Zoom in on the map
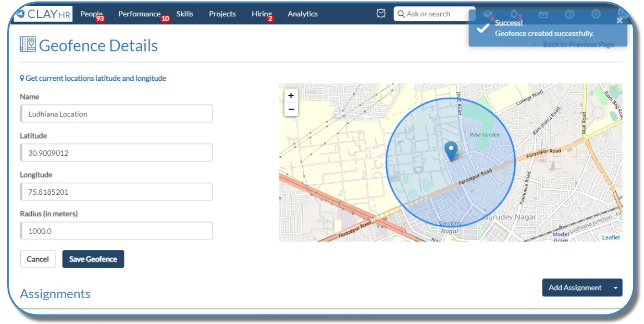The width and height of the screenshot is (644, 324). point(291,96)
